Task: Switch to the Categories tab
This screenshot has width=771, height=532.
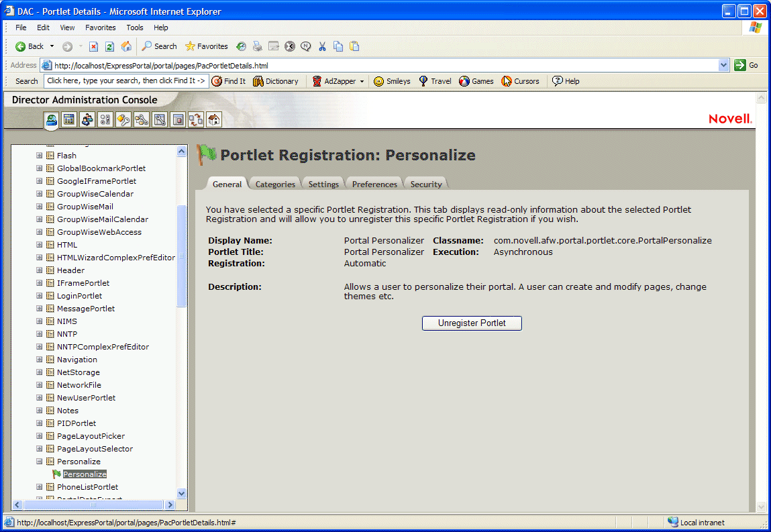Action: [275, 184]
